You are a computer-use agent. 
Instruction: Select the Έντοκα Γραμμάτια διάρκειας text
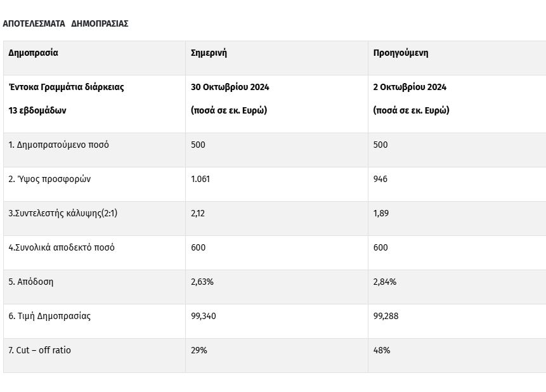click(66, 87)
